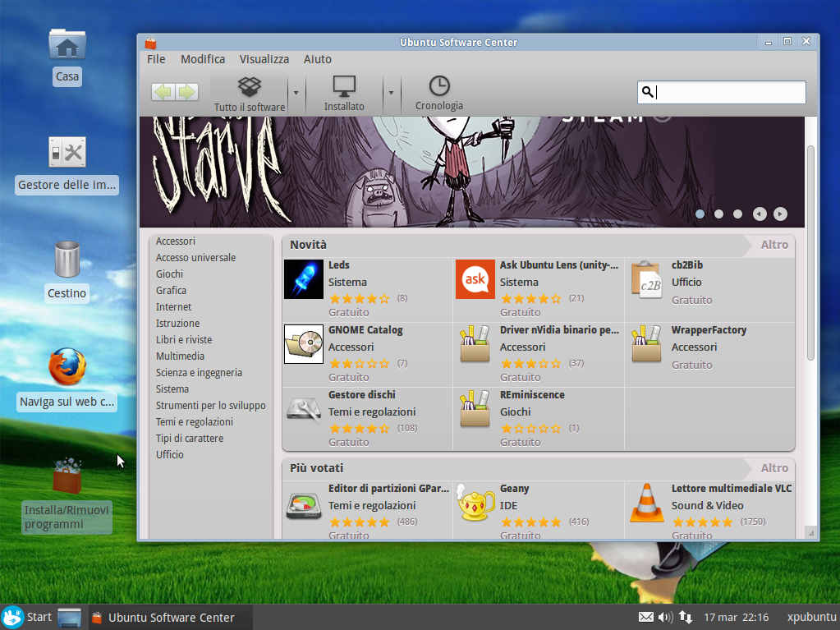Go forward with the right green arrow
Image resolution: width=840 pixels, height=630 pixels.
pos(186,92)
